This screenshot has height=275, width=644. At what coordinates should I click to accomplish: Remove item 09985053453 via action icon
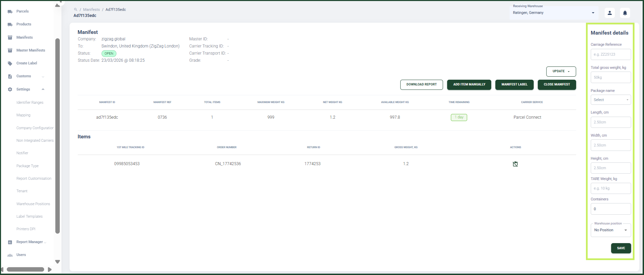coord(515,164)
